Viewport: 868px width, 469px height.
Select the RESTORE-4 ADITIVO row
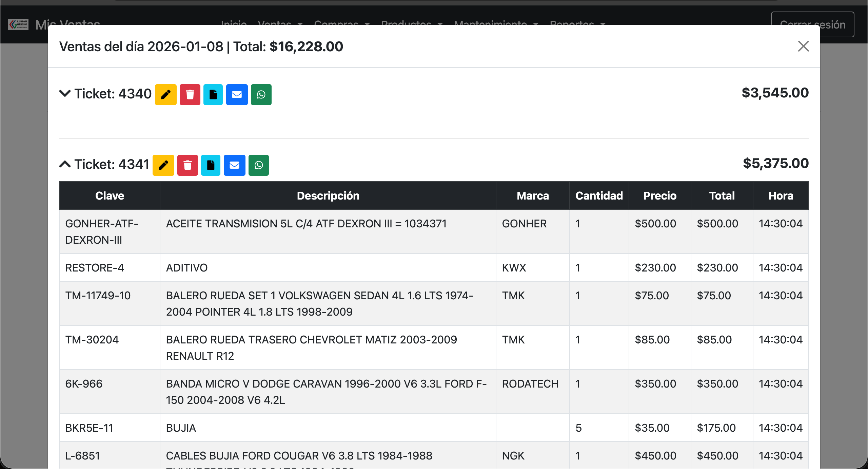tap(328, 268)
